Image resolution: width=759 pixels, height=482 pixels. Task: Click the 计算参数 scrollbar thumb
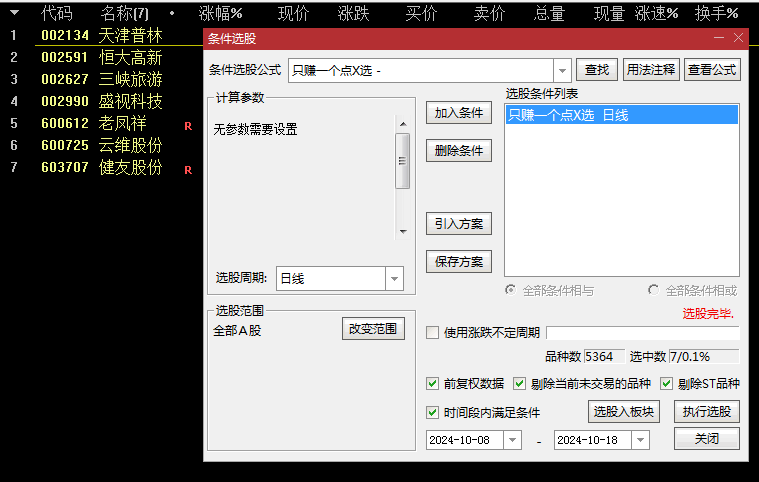403,161
